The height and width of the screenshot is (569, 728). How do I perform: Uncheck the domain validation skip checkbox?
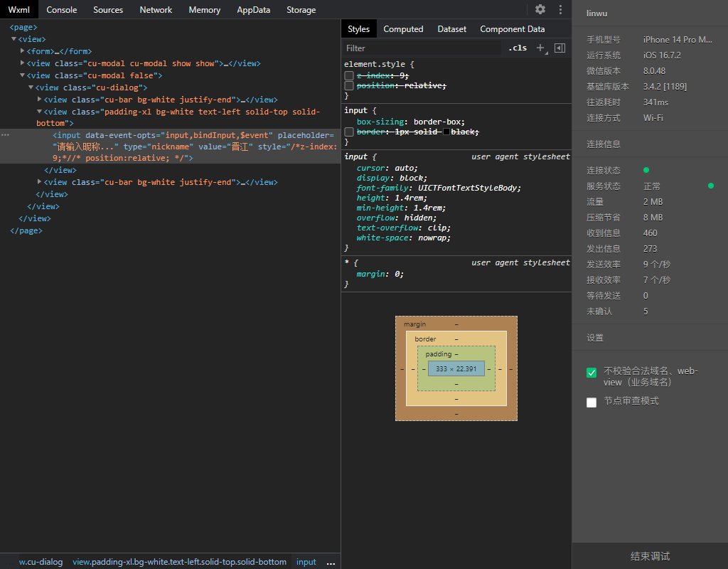click(x=591, y=373)
